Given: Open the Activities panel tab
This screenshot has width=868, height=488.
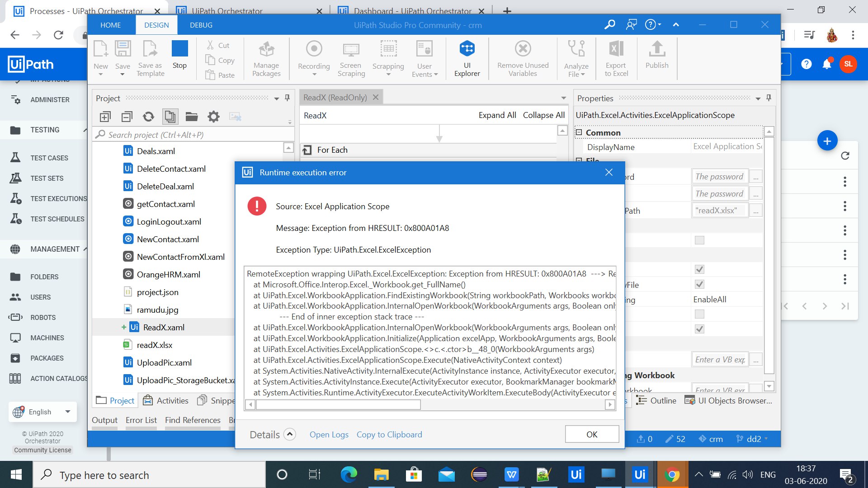Looking at the screenshot, I should (x=166, y=400).
